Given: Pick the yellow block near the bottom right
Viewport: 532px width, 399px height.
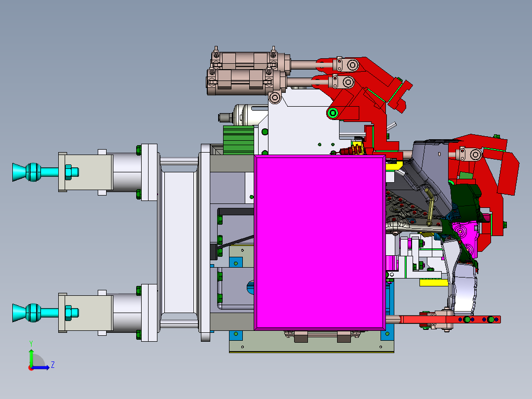Looking at the screenshot, I should (x=433, y=282).
